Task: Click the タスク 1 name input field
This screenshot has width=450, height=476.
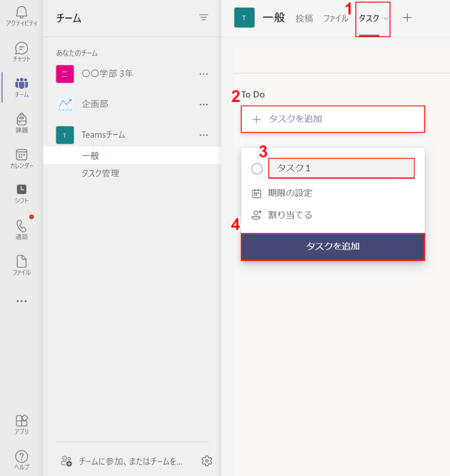Action: coord(342,168)
